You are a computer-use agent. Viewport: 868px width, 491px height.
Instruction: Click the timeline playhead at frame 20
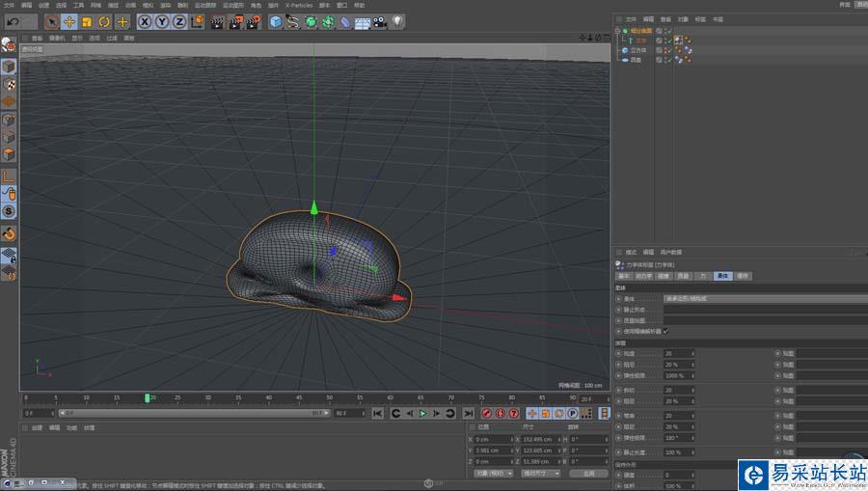(148, 397)
